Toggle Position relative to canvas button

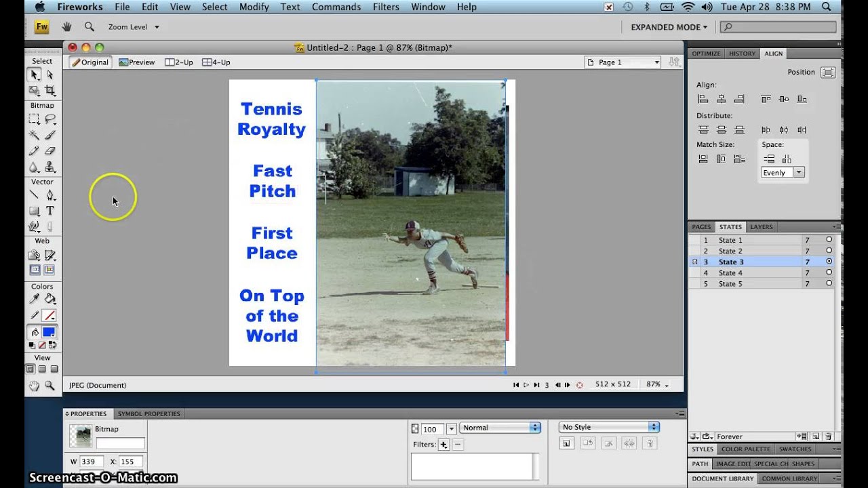pos(827,73)
